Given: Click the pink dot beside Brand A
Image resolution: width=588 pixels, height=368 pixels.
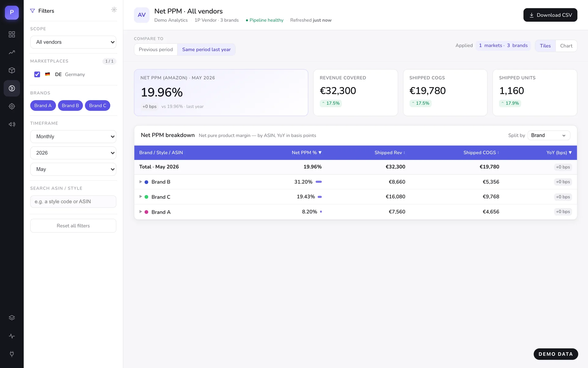Looking at the screenshot, I should (146, 212).
